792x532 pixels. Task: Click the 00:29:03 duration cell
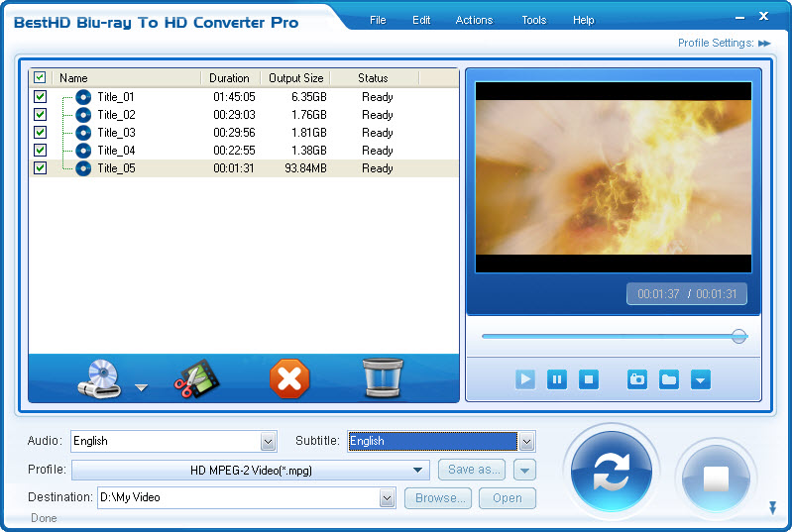point(234,115)
